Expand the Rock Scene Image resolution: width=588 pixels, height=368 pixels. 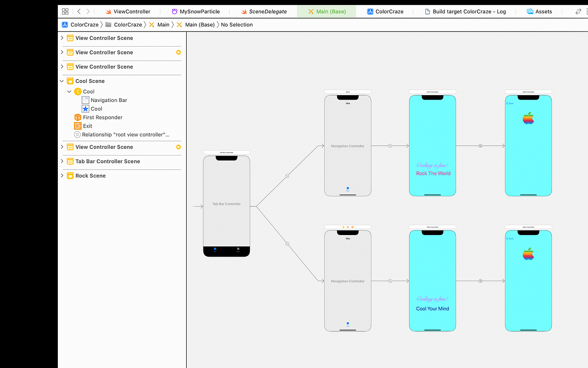pyautogui.click(x=61, y=175)
